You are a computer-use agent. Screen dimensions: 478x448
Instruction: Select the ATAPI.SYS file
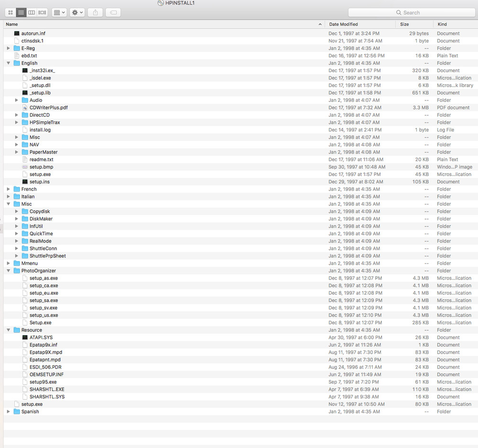(41, 338)
